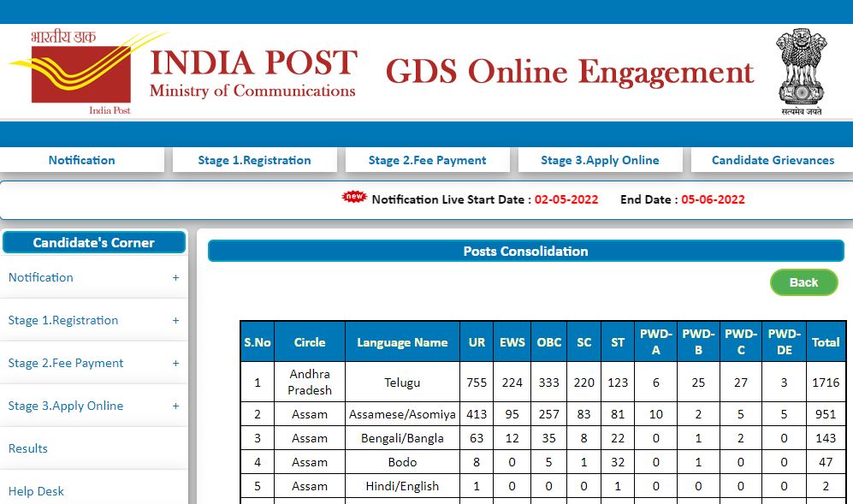
Task: Open the Candidate Grievances tab
Action: coord(773,160)
